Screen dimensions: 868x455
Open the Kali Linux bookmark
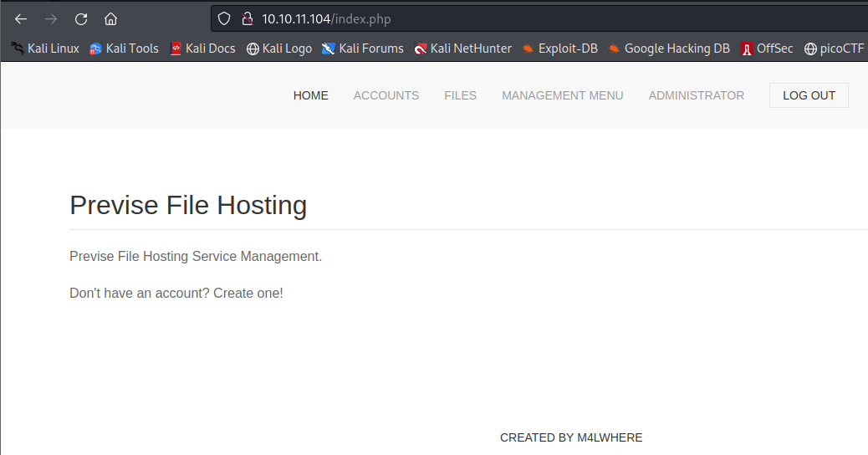(x=45, y=49)
